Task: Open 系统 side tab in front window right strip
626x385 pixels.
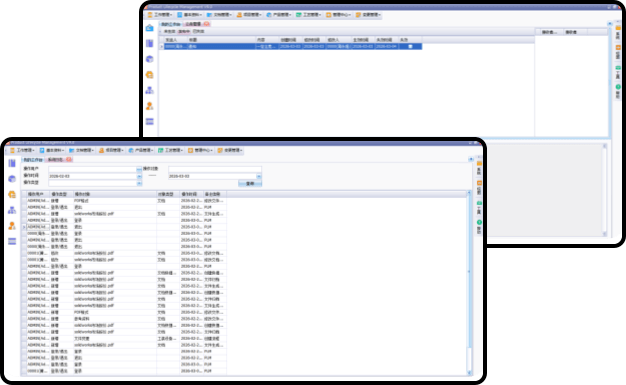Action: [x=479, y=169]
